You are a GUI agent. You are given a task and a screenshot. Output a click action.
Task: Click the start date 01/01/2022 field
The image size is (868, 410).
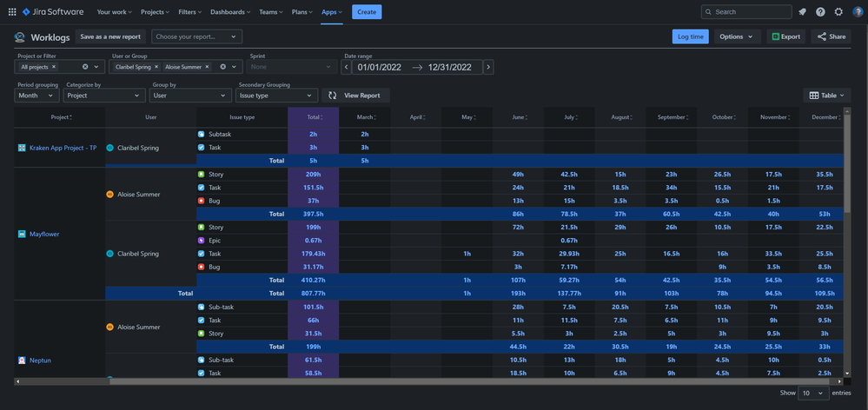[x=378, y=67]
